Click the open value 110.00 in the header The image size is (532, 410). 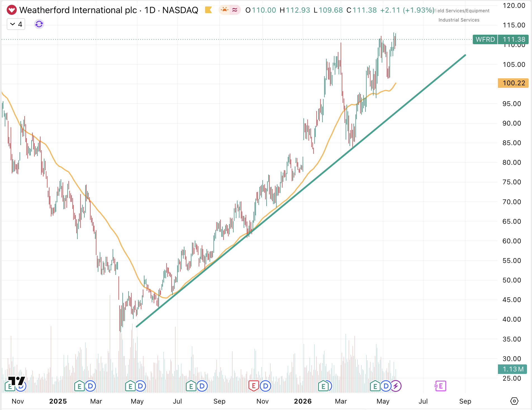click(x=264, y=10)
